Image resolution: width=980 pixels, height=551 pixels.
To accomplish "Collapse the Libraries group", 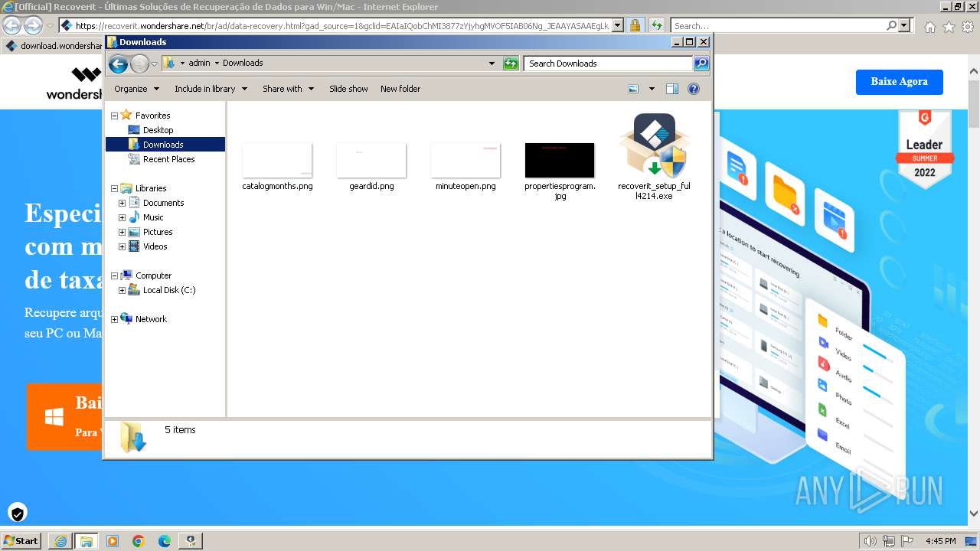I will click(x=114, y=188).
